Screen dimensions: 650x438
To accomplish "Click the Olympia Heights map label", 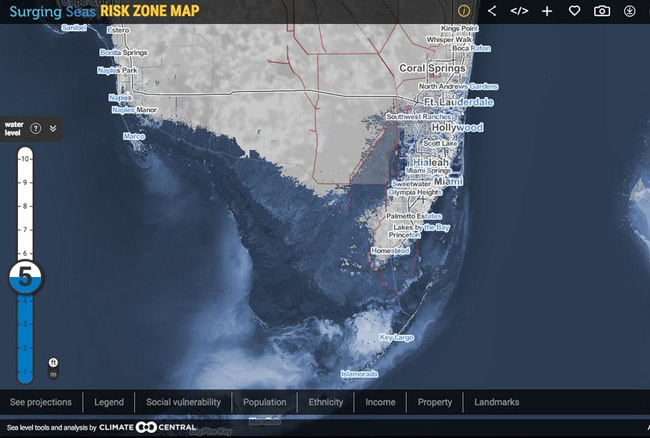I will pyautogui.click(x=415, y=193).
